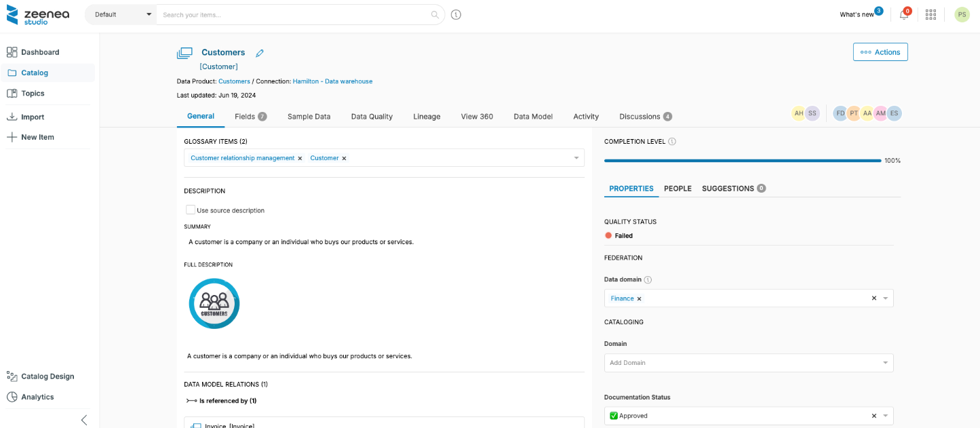The image size is (980, 428).
Task: Open the Add Domain dropdown
Action: (748, 363)
